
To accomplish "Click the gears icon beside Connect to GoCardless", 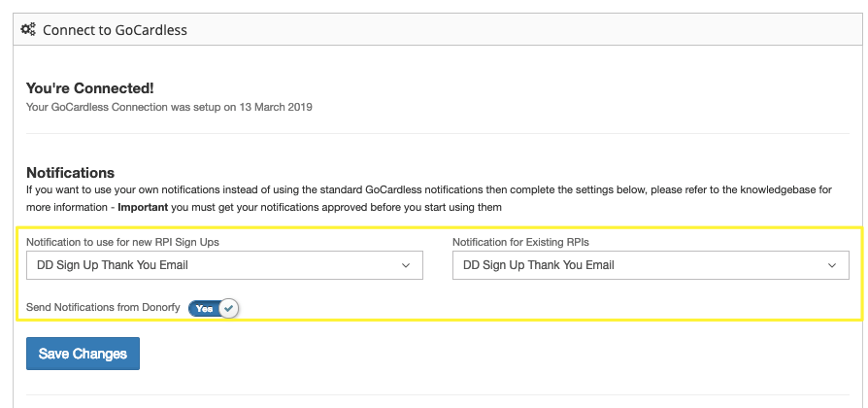I will click(28, 30).
